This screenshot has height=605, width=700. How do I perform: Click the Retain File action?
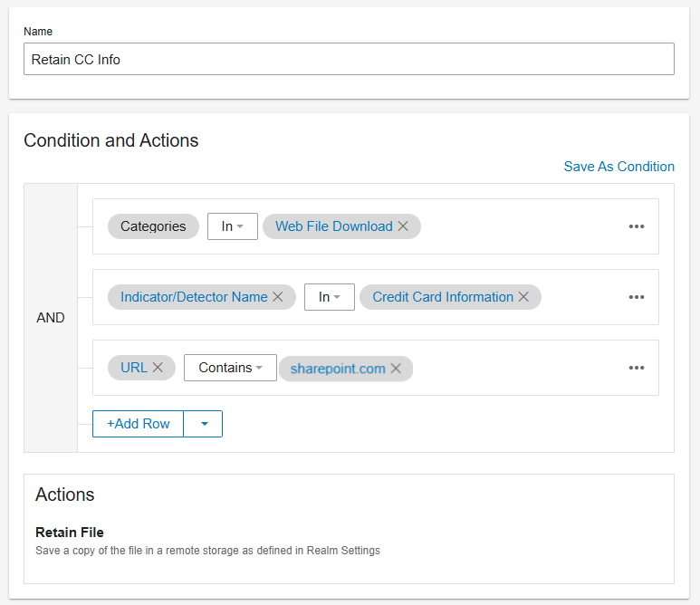pos(69,533)
